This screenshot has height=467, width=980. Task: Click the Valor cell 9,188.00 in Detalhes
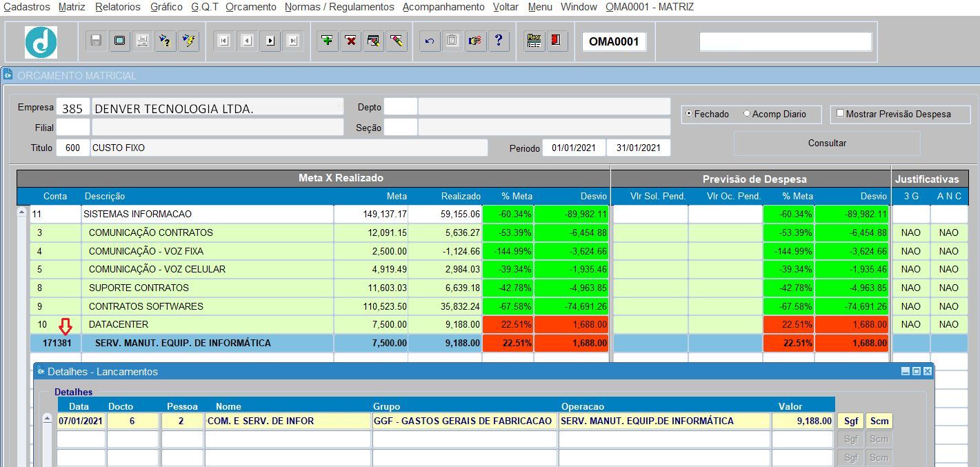[803, 421]
